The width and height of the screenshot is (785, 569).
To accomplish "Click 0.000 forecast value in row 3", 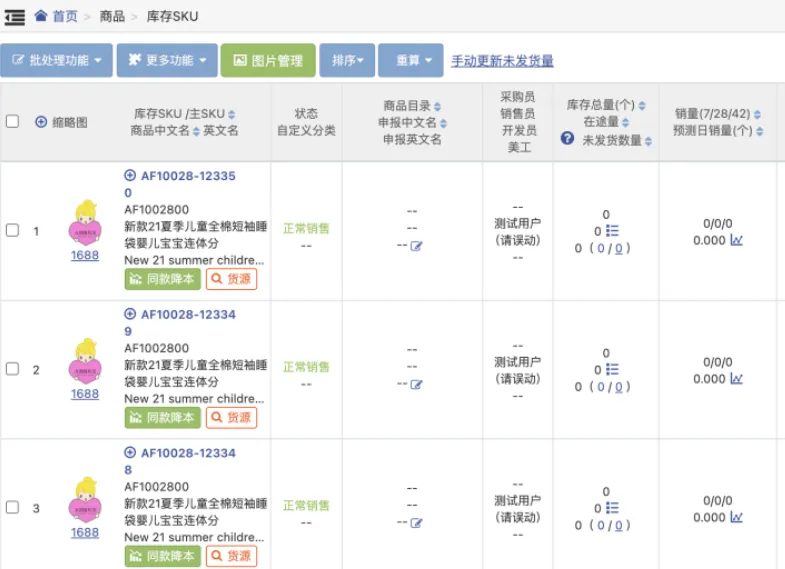I will point(709,517).
